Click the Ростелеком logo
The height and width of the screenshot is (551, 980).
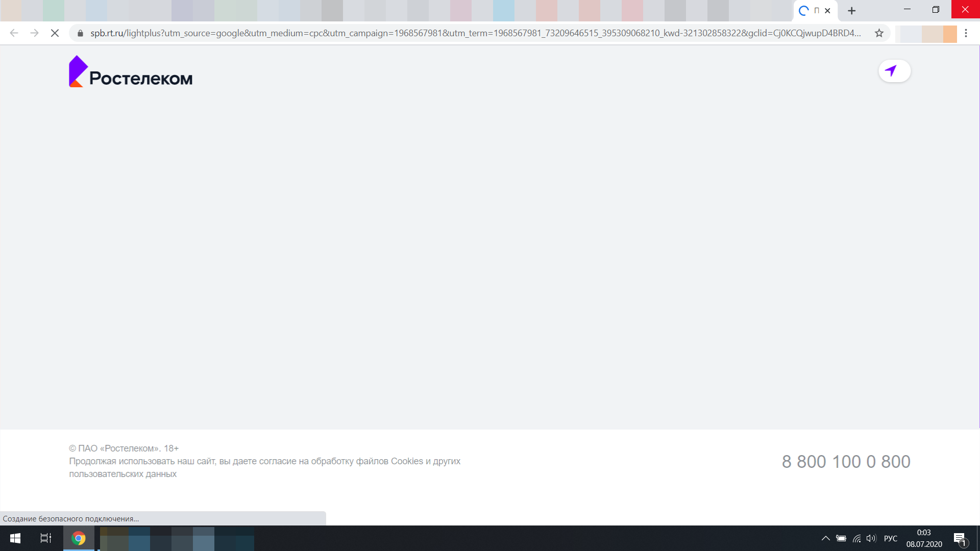point(131,71)
